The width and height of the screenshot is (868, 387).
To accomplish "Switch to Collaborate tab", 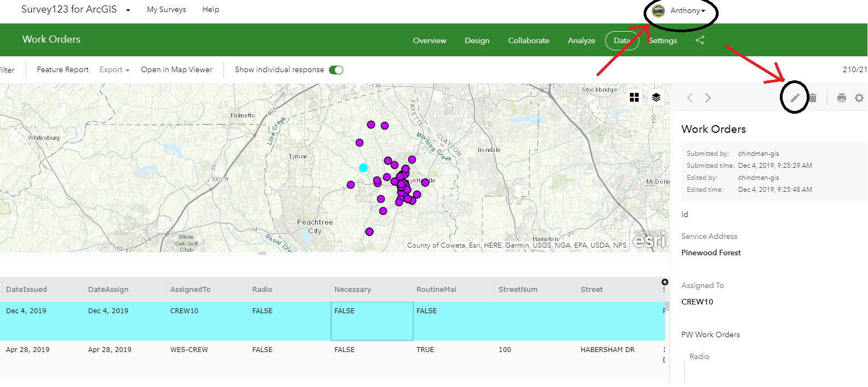I will tap(529, 40).
